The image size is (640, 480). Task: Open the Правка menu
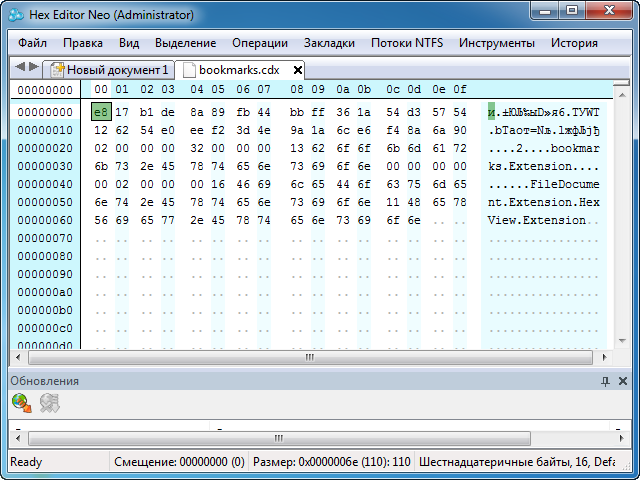[x=83, y=43]
